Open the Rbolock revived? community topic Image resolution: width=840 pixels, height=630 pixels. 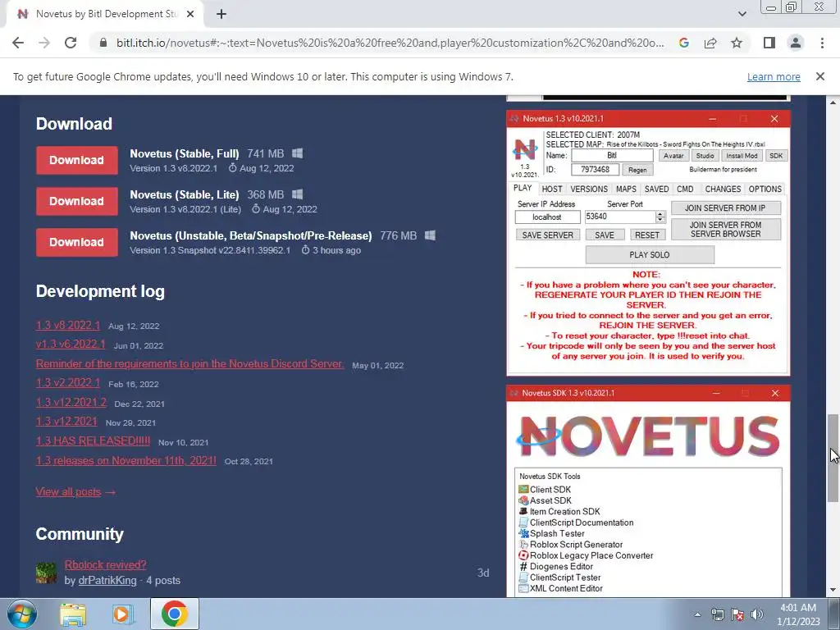click(106, 564)
